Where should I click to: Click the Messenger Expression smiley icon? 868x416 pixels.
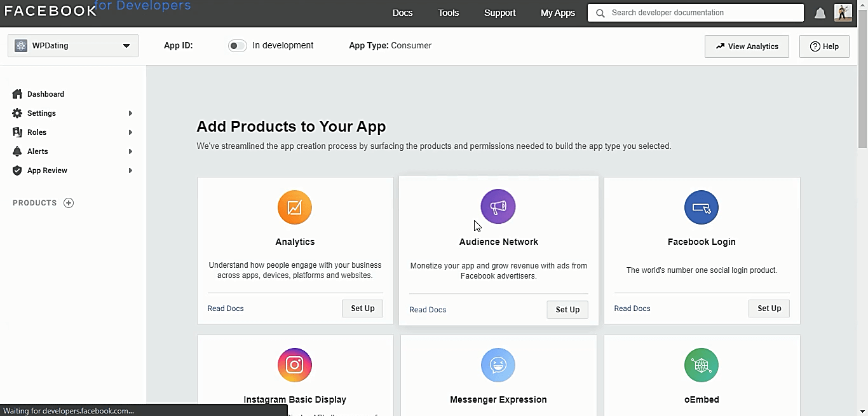coord(498,365)
